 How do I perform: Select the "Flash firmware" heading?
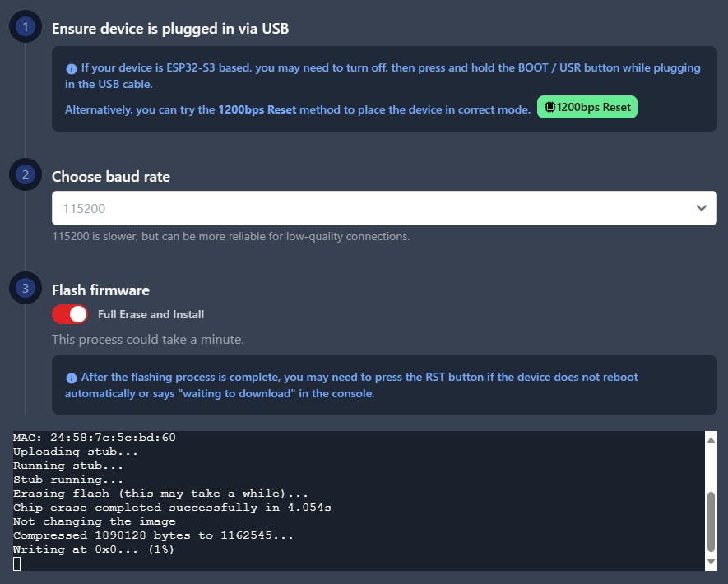click(100, 290)
